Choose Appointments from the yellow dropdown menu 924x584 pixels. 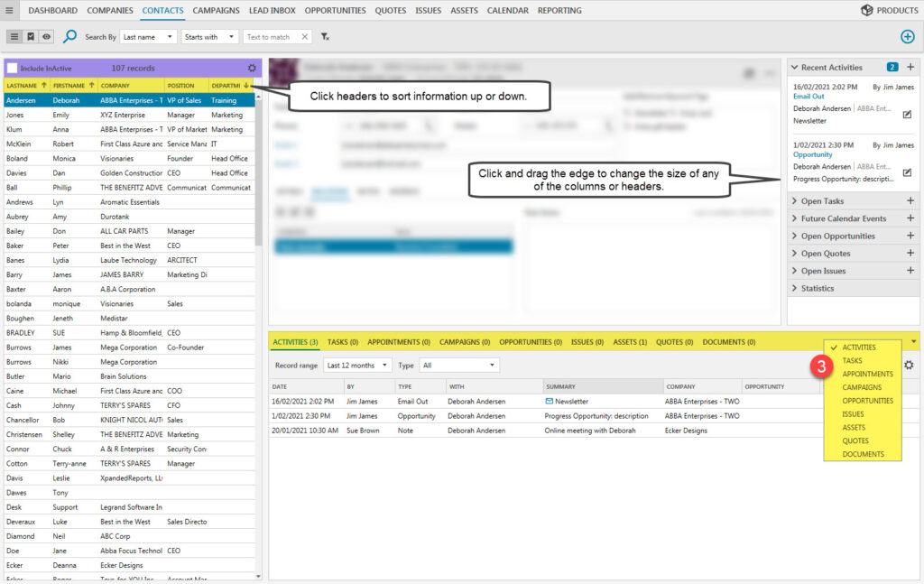[867, 374]
